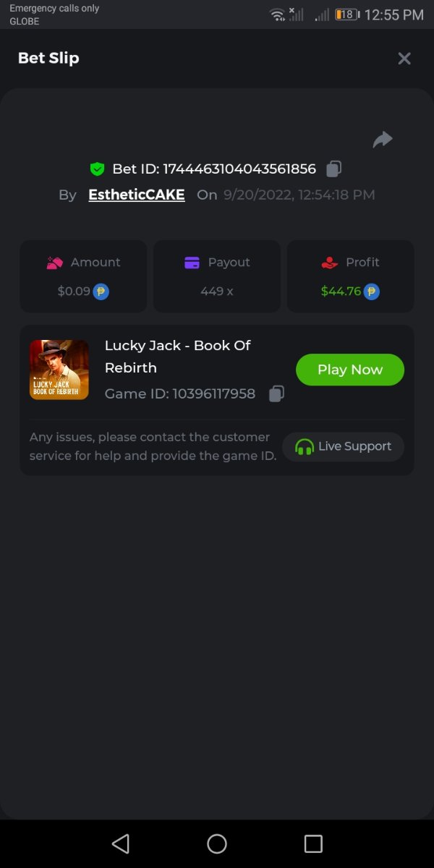Select the Lucky Jack - Book Of Rebirth title
434x868 pixels.
(x=177, y=356)
